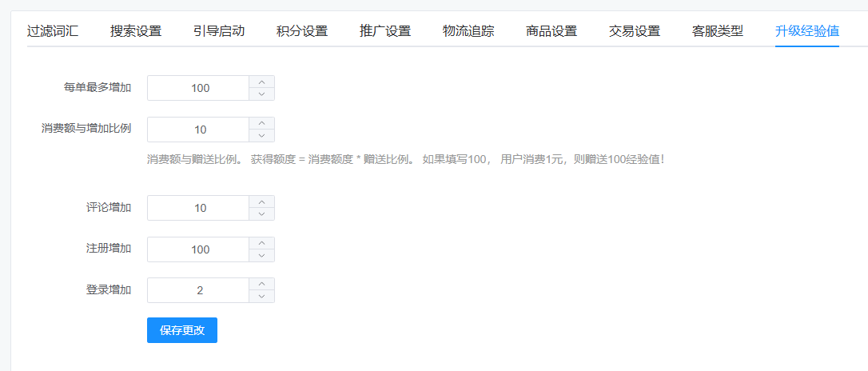Decrease the 登录增加 value with down arrow
This screenshot has height=371, width=868.
pos(262,297)
